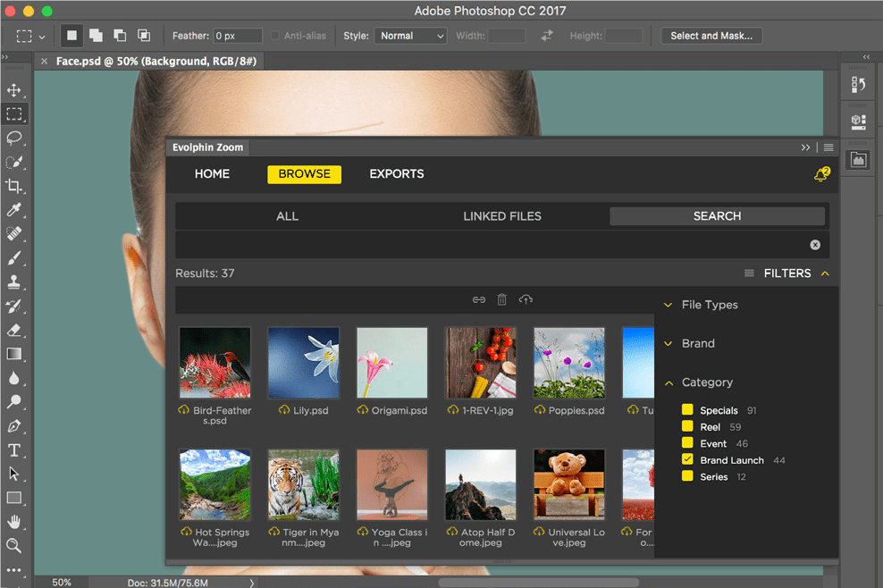Click swap width and height icon
883x588 pixels.
tap(547, 36)
